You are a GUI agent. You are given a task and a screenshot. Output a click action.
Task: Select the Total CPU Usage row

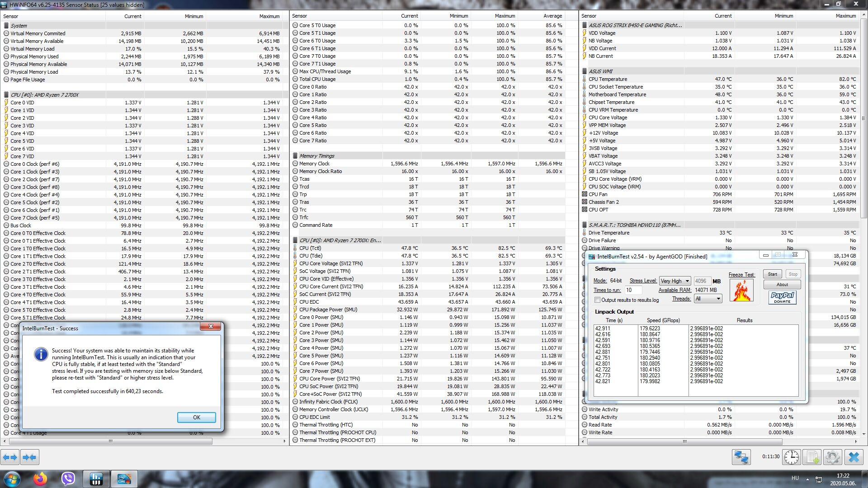(428, 79)
